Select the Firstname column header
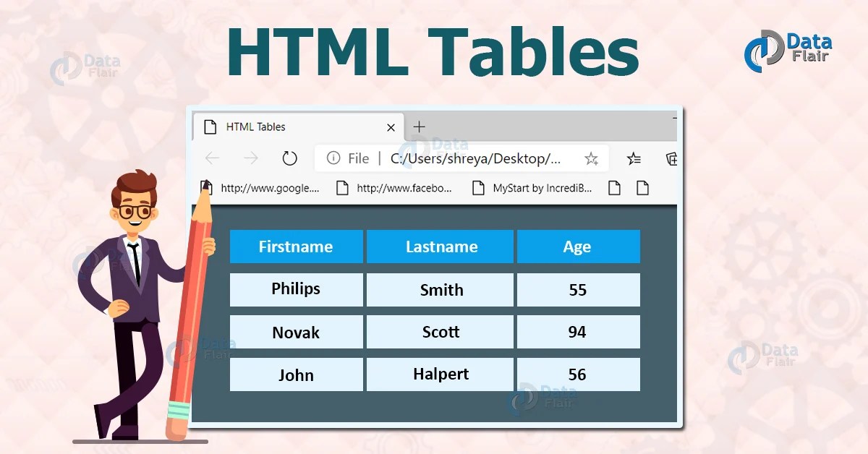Viewport: 868px width, 454px height. click(296, 247)
